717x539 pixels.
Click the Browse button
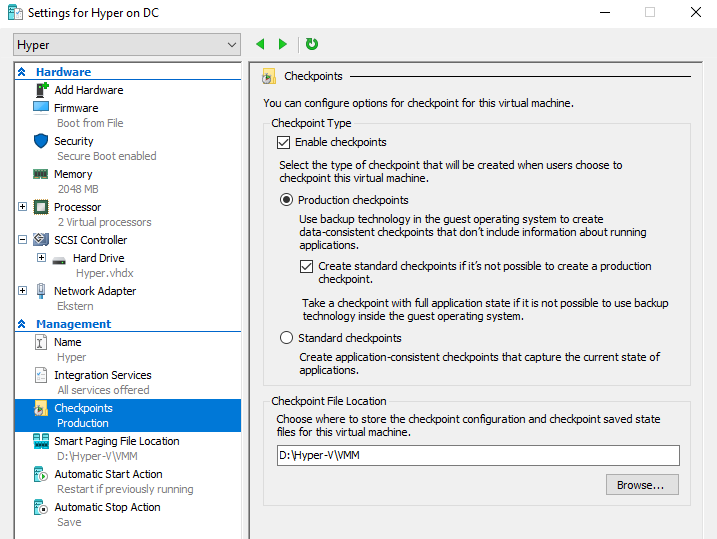tap(641, 485)
